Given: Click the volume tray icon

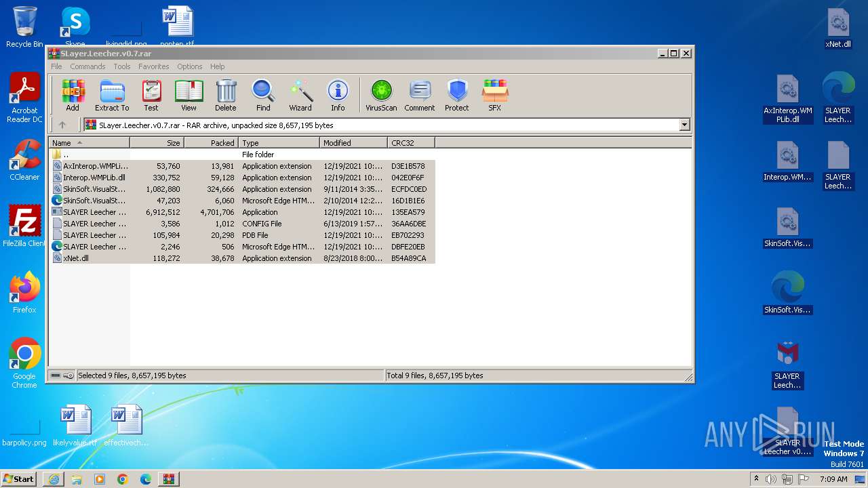Looking at the screenshot, I should [x=771, y=479].
